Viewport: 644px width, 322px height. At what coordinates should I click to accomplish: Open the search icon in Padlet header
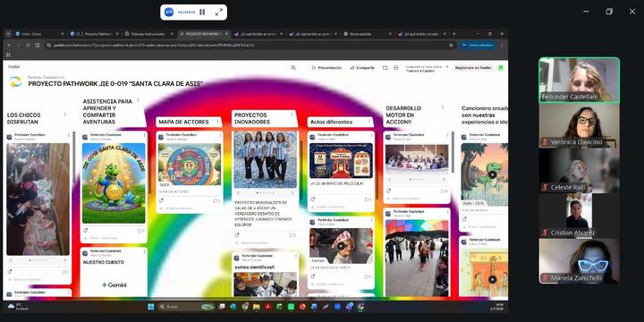pos(293,68)
